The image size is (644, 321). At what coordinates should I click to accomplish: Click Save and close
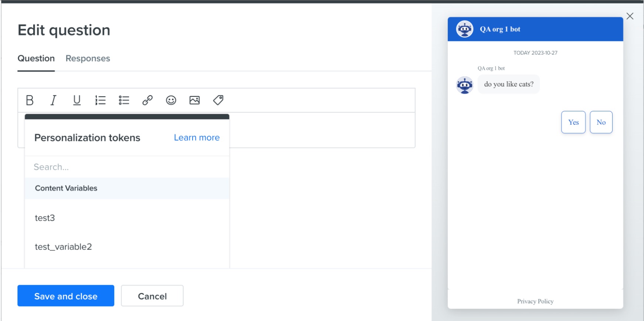pos(66,296)
